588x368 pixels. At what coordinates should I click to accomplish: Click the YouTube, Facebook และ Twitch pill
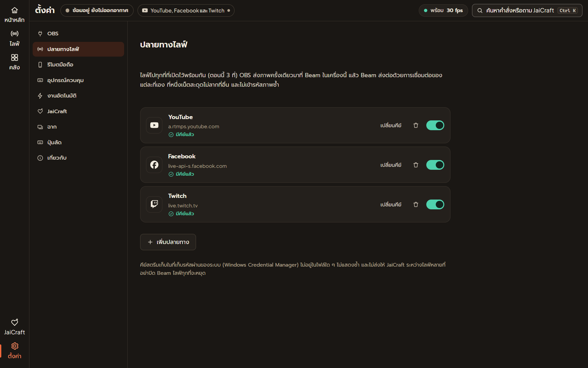point(186,10)
